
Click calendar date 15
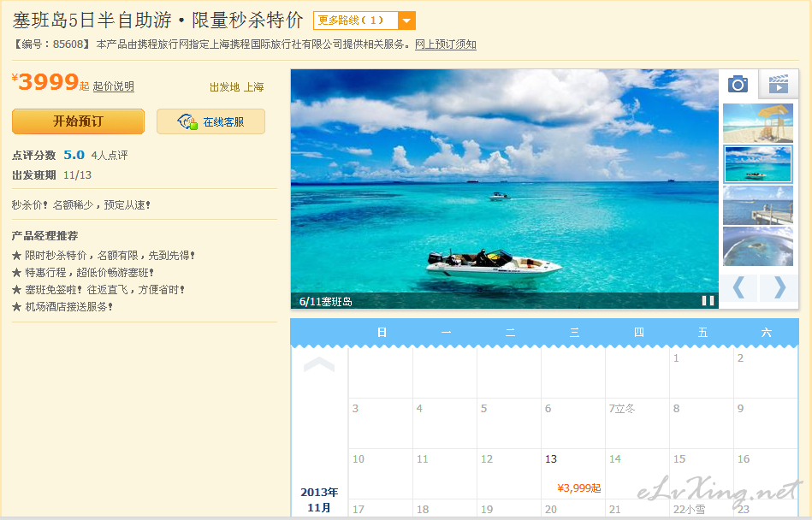pos(679,459)
